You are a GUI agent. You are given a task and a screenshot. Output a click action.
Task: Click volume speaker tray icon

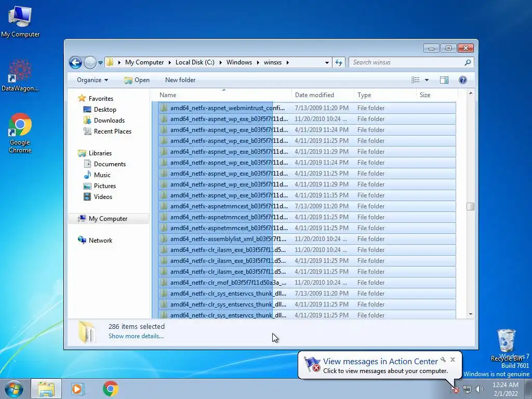coord(480,390)
